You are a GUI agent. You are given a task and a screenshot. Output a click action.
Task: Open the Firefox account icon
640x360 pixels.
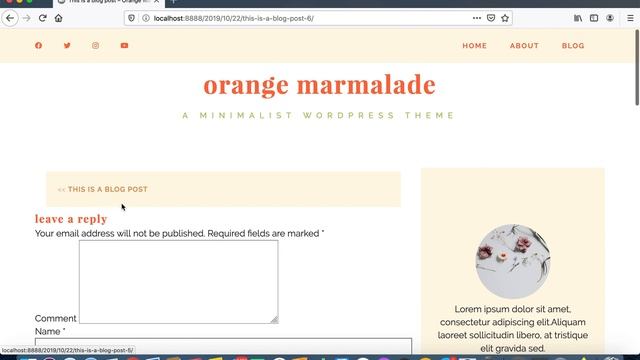point(610,18)
